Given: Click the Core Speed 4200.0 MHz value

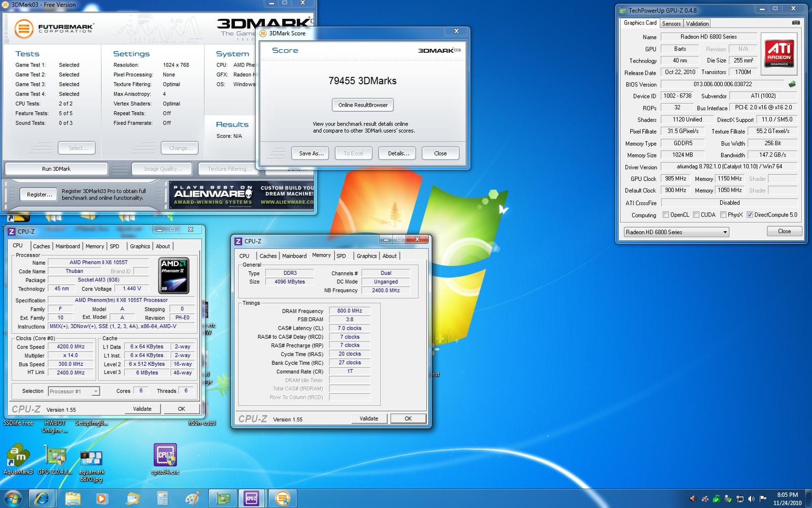Looking at the screenshot, I should (71, 347).
